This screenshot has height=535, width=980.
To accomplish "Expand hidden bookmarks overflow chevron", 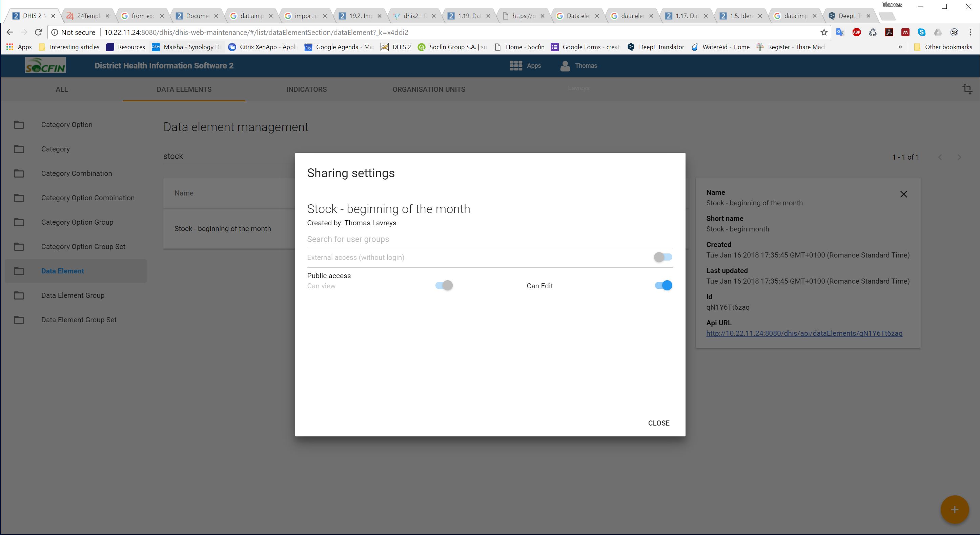I will point(900,47).
